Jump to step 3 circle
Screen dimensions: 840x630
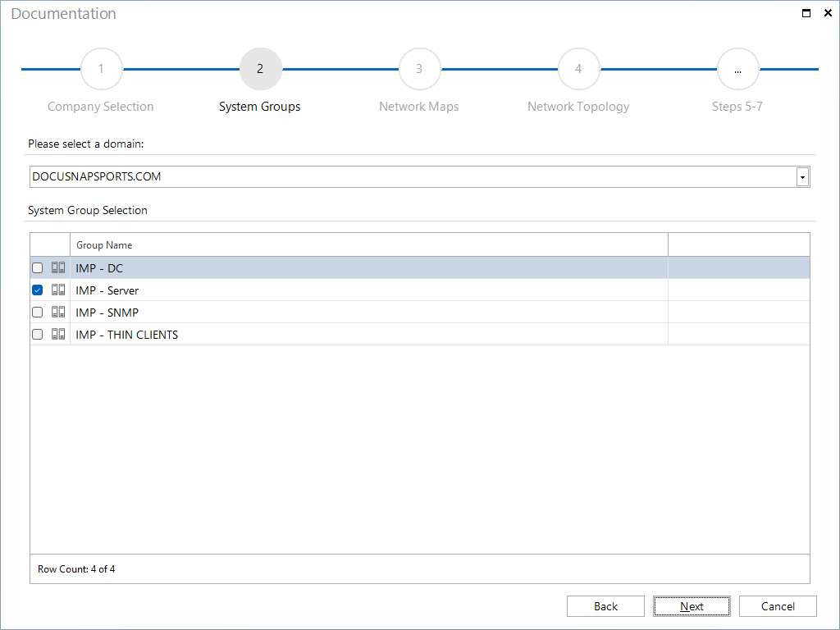(x=419, y=69)
